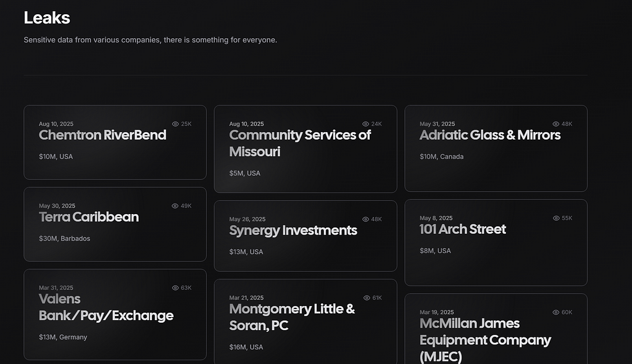
Task: Select the Synergy Investments title
Action: point(293,230)
